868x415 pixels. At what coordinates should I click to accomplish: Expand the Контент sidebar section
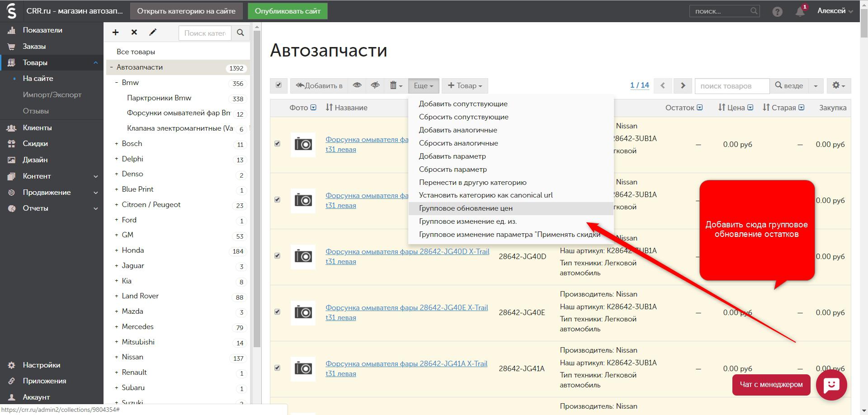pyautogui.click(x=95, y=176)
